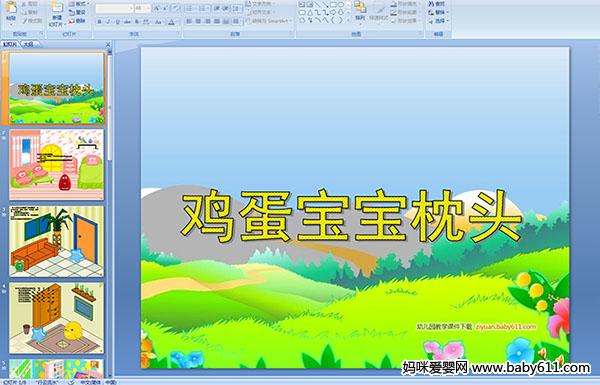Toggle Italic formatting

[108, 22]
